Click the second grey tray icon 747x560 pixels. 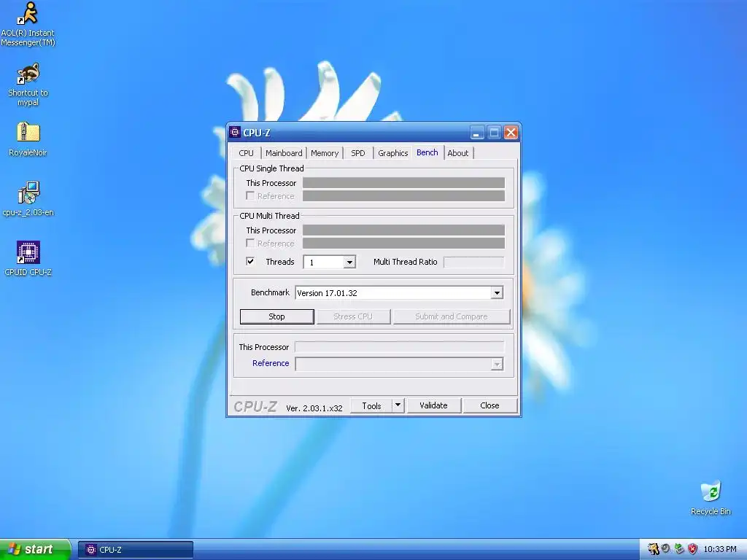pos(666,549)
